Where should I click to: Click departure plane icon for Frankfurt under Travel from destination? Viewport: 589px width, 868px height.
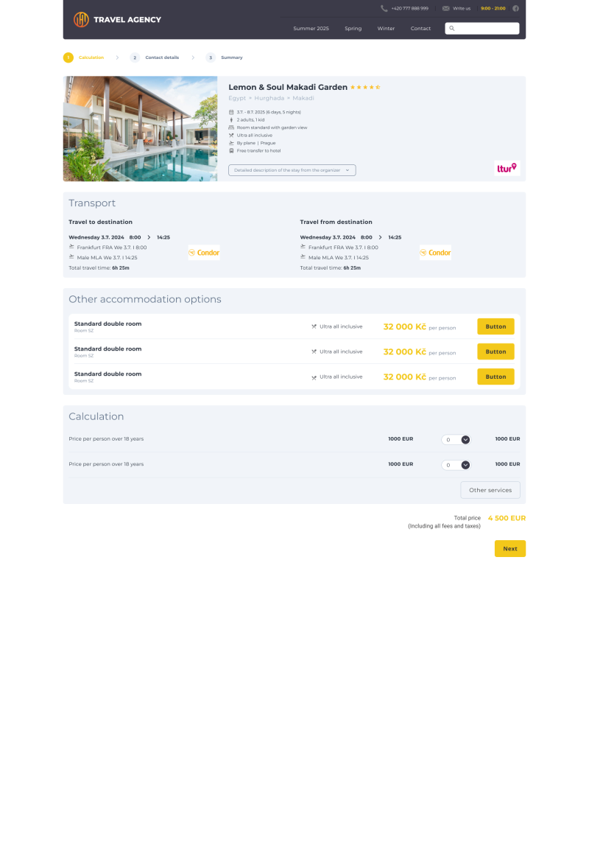tap(303, 247)
